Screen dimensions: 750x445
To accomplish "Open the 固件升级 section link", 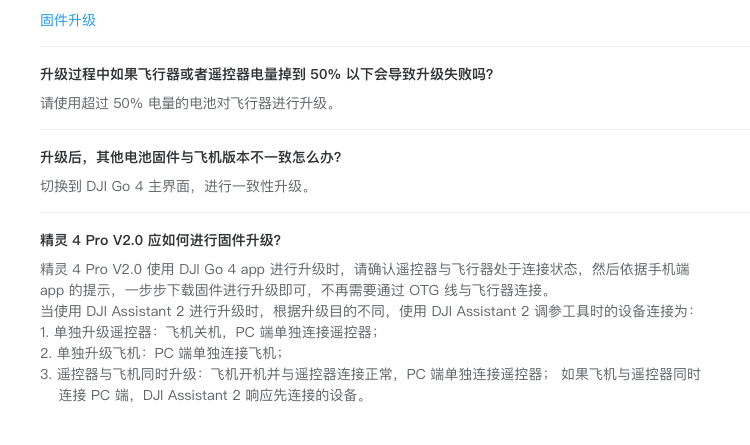I will (x=68, y=20).
